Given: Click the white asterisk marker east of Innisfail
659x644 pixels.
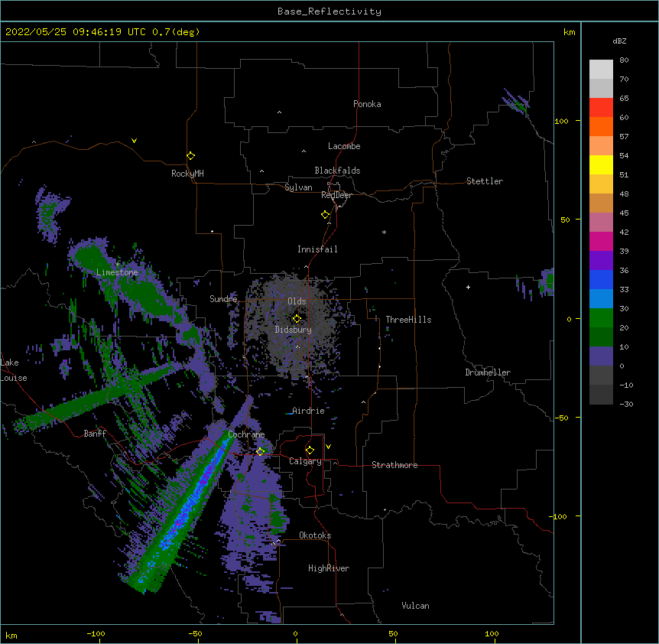Looking at the screenshot, I should point(384,232).
